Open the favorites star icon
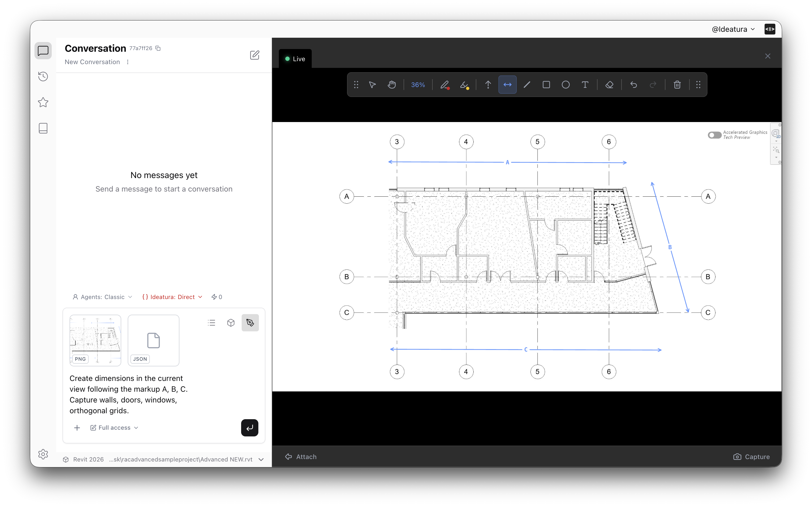This screenshot has height=507, width=812. click(43, 102)
